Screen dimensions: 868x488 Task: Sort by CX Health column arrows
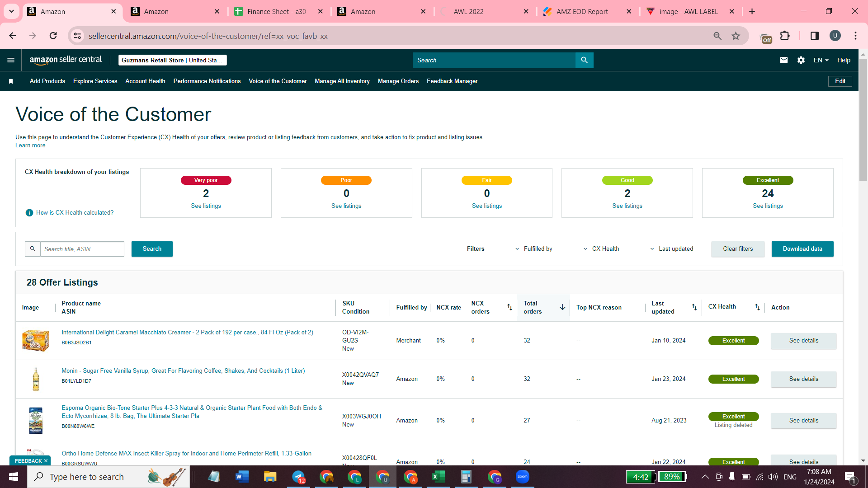point(757,307)
